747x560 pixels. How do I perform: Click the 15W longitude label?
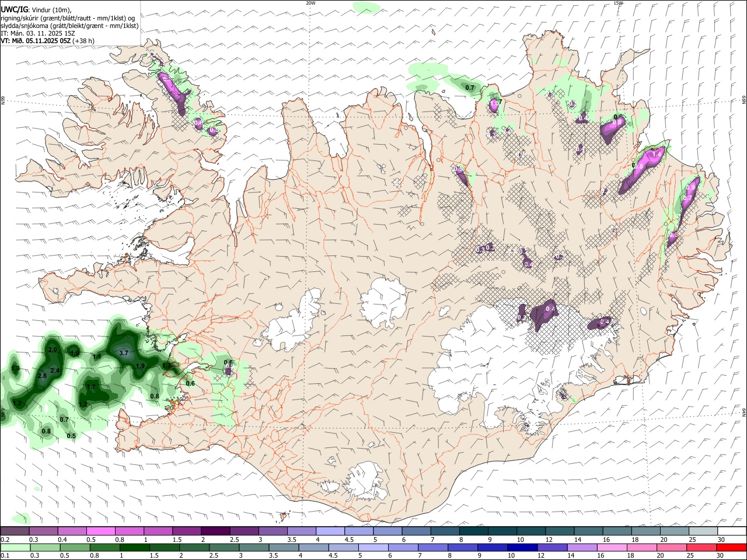[618, 3]
